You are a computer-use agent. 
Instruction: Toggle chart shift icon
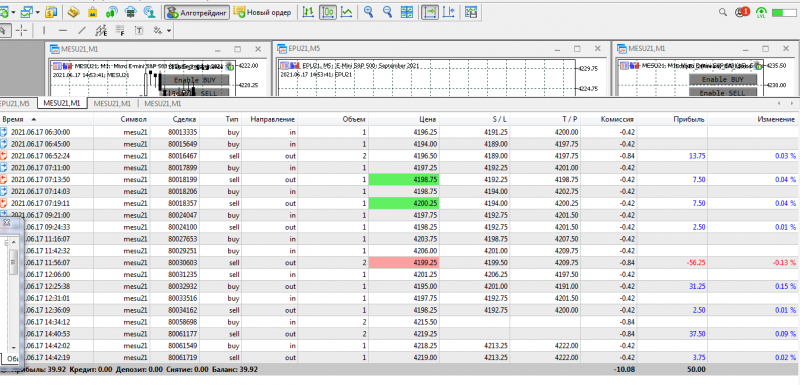click(448, 12)
